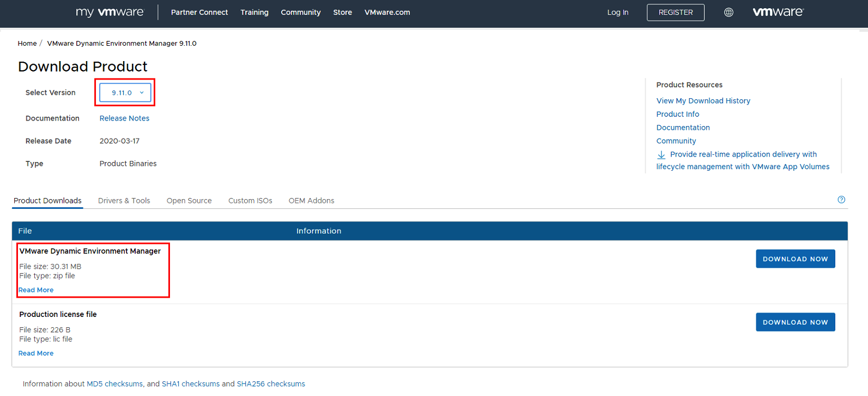Click the File type: lic file text

click(x=46, y=339)
